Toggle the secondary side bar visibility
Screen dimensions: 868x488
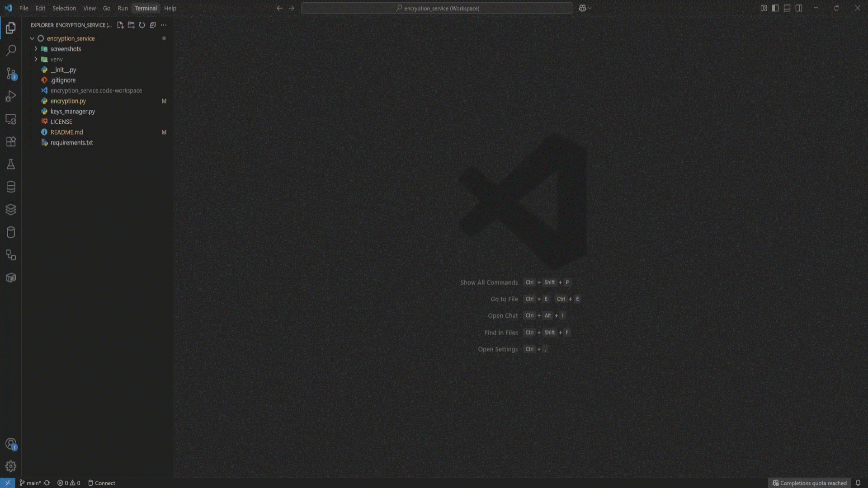tap(799, 8)
